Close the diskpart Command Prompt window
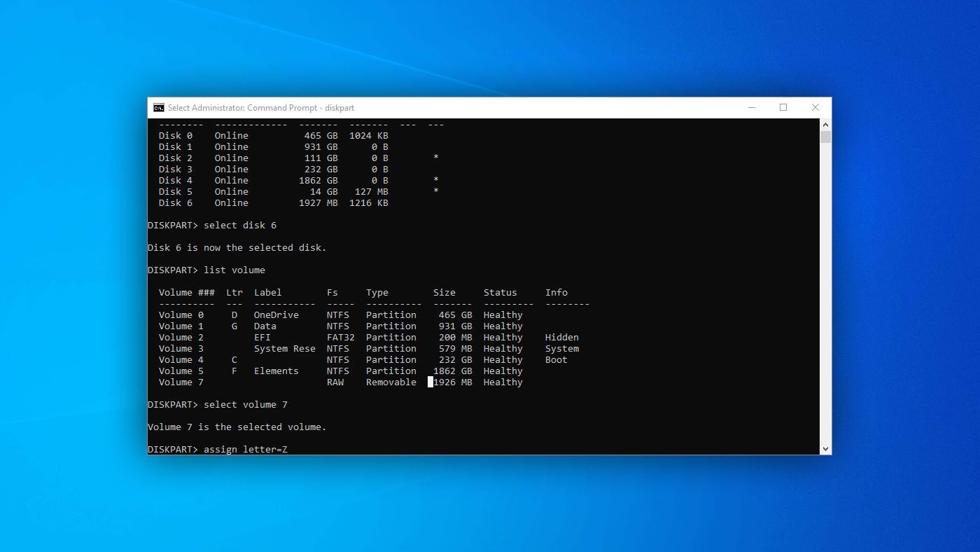Viewport: 980px width, 552px height. pos(815,108)
